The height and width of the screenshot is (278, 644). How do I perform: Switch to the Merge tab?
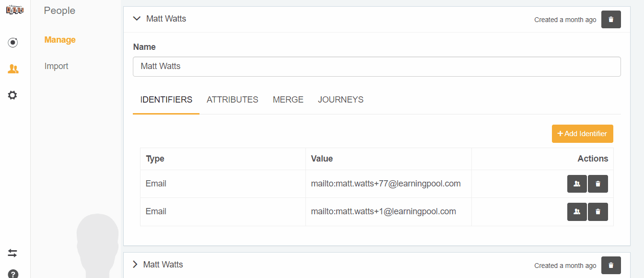288,100
